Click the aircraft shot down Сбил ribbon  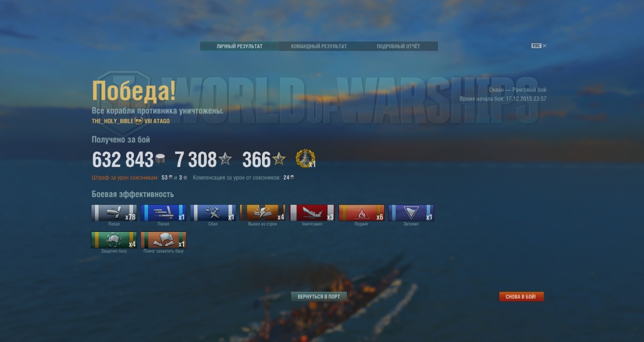pyautogui.click(x=213, y=213)
